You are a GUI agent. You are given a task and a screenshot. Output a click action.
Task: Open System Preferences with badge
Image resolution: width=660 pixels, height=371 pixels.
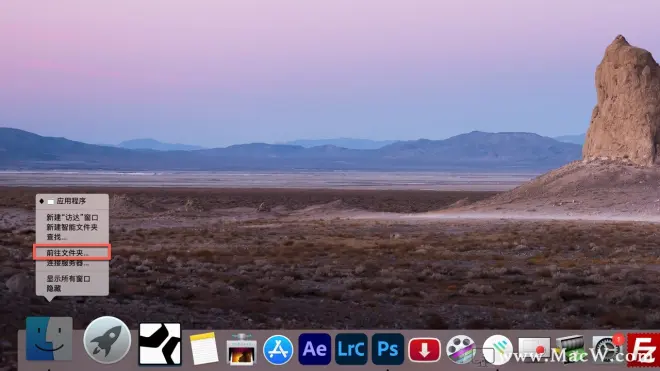point(607,349)
